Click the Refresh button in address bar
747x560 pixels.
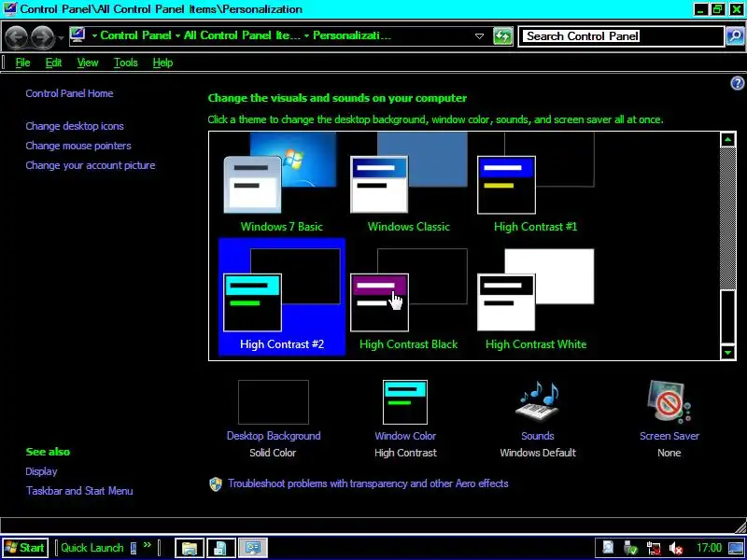502,36
